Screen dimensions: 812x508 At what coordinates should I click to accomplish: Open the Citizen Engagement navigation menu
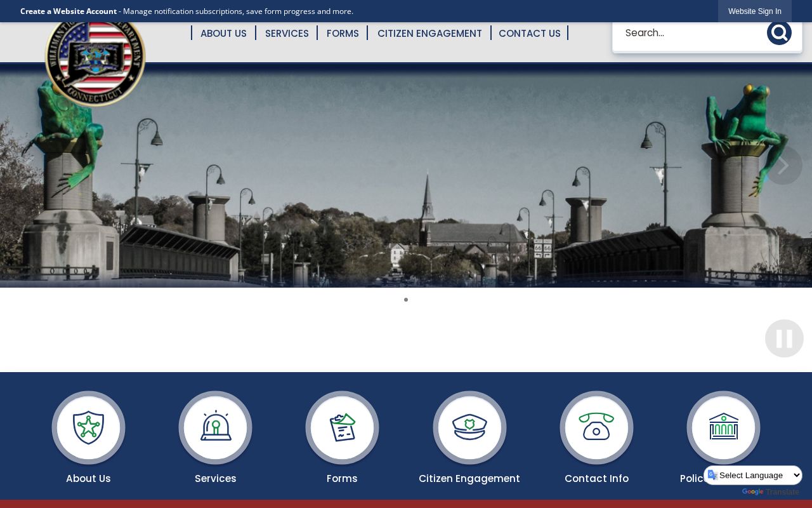pos(429,33)
